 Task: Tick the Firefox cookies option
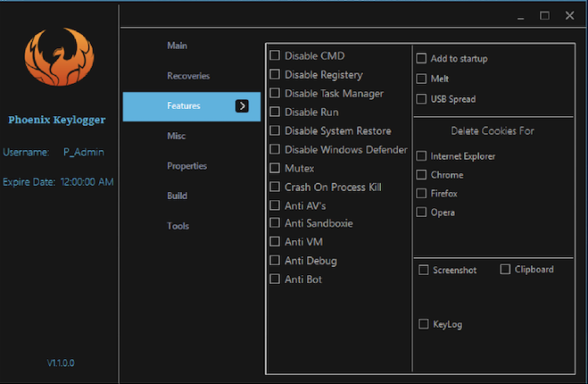click(x=422, y=194)
